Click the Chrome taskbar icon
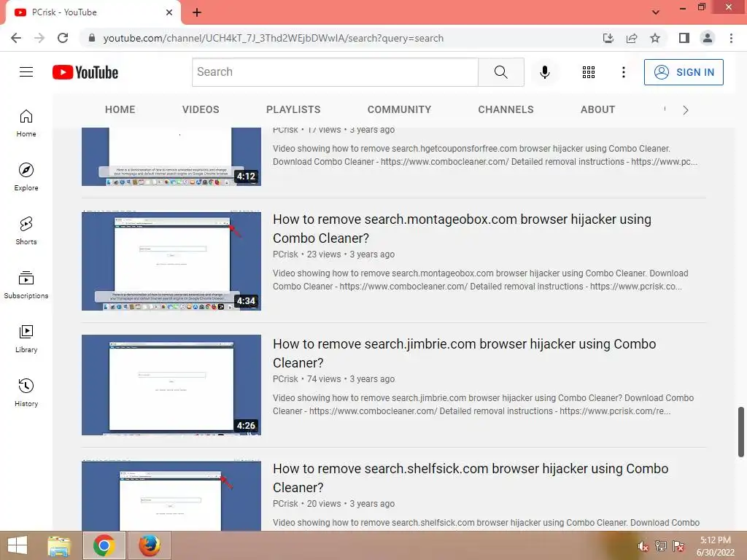Screen dimensions: 747x560 click(x=104, y=545)
